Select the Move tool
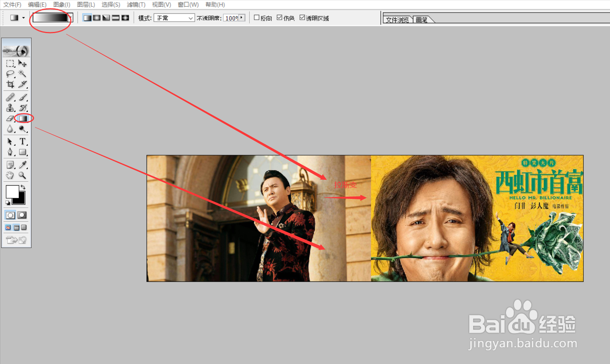This screenshot has width=610, height=364. (x=22, y=64)
